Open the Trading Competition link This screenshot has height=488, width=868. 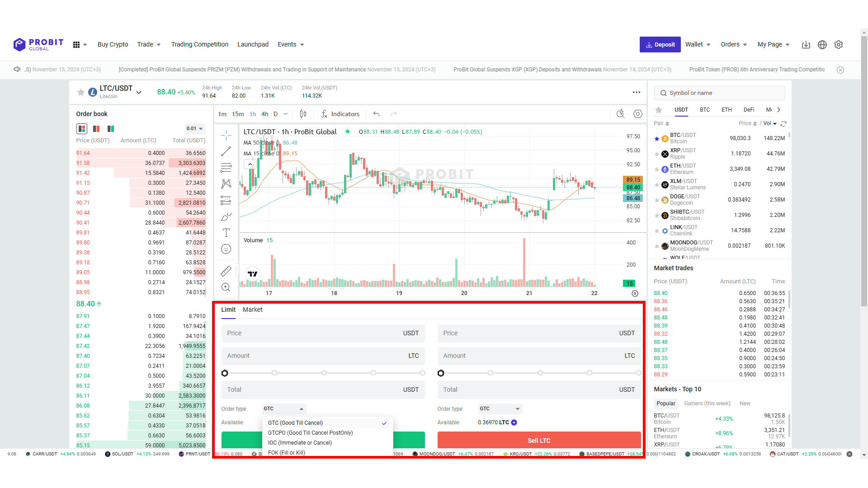point(200,44)
